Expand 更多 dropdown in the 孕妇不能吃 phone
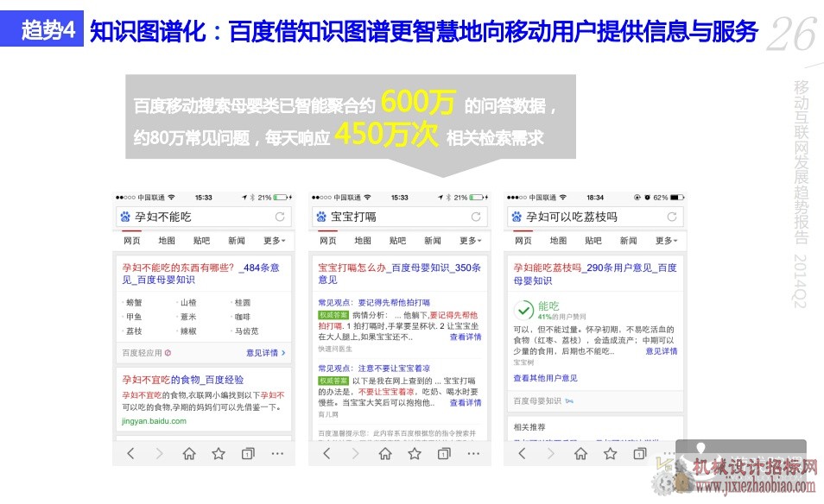 pyautogui.click(x=275, y=241)
